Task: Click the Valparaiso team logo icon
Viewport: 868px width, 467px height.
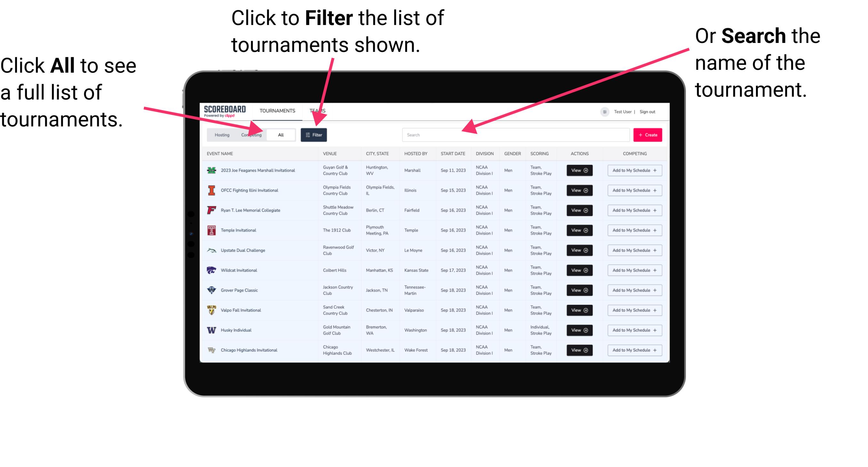Action: 211,310
